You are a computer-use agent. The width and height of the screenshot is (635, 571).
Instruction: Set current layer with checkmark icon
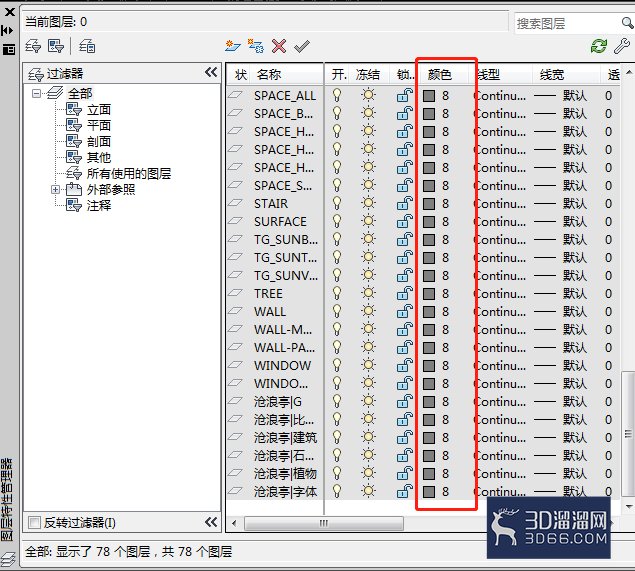302,46
